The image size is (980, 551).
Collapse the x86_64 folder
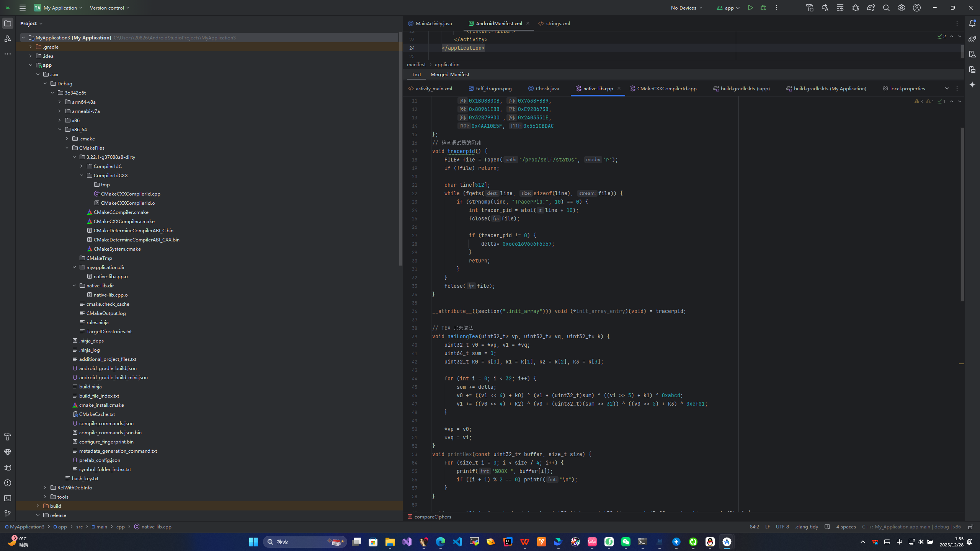coord(60,129)
